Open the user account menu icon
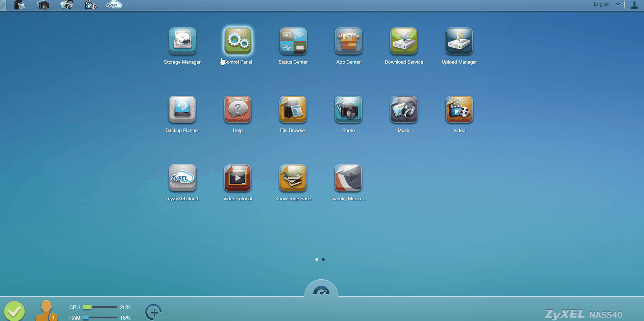Viewport: 644px width, 321px height. (x=634, y=5)
